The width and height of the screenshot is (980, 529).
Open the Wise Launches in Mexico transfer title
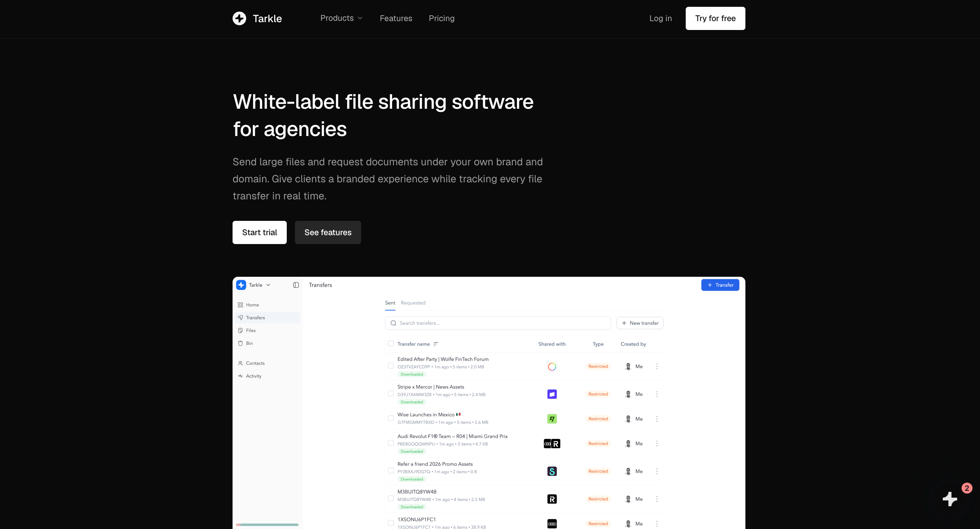point(429,414)
